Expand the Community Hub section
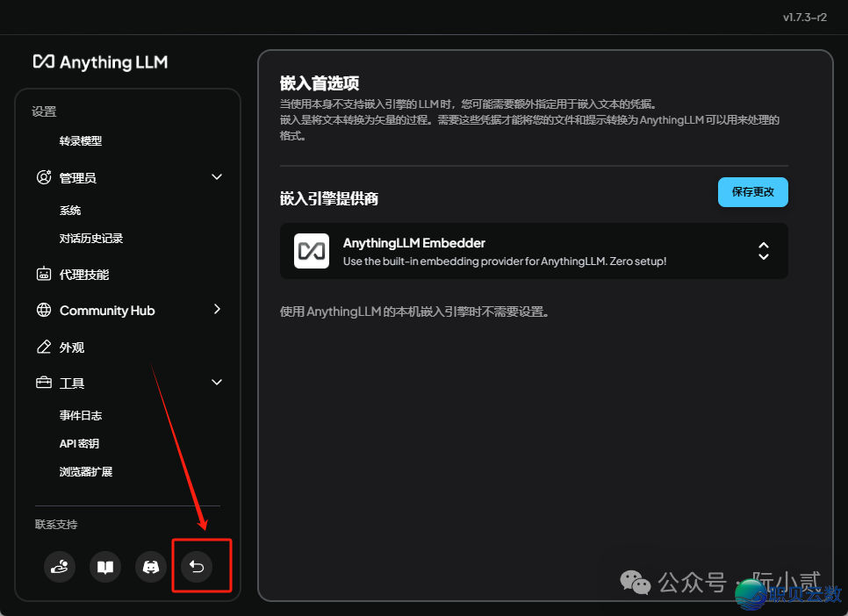This screenshot has width=848, height=616. 216,309
